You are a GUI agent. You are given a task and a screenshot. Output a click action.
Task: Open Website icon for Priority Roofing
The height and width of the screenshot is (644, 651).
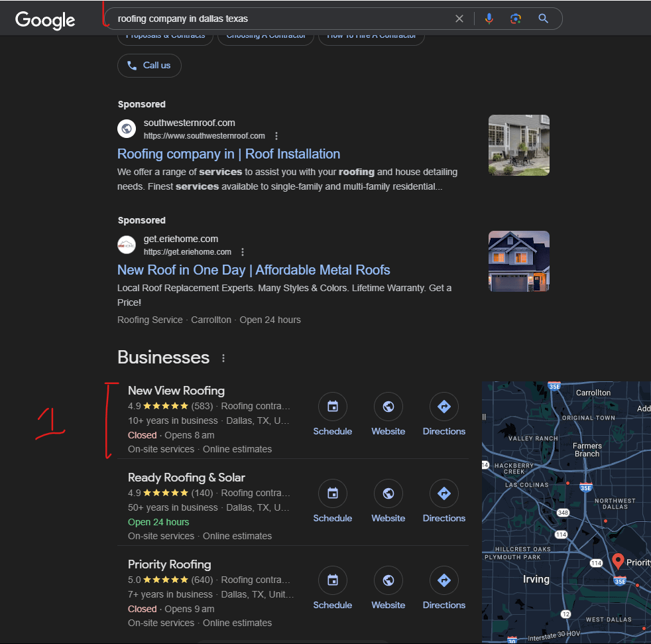pyautogui.click(x=388, y=580)
